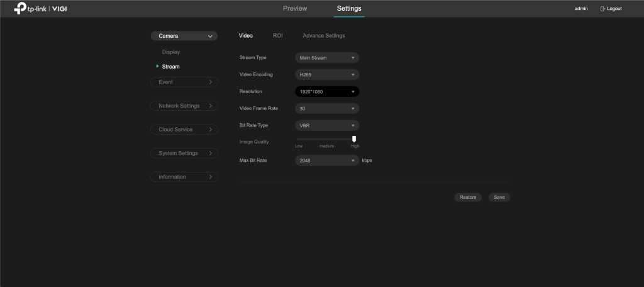Switch to the ROI tab
The height and width of the screenshot is (287, 644).
[277, 36]
